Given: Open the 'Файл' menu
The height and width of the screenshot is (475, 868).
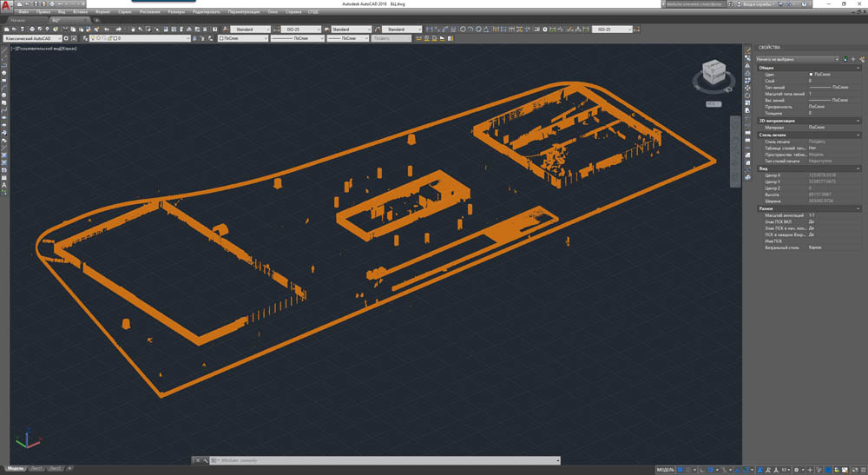Looking at the screenshot, I should (x=23, y=11).
